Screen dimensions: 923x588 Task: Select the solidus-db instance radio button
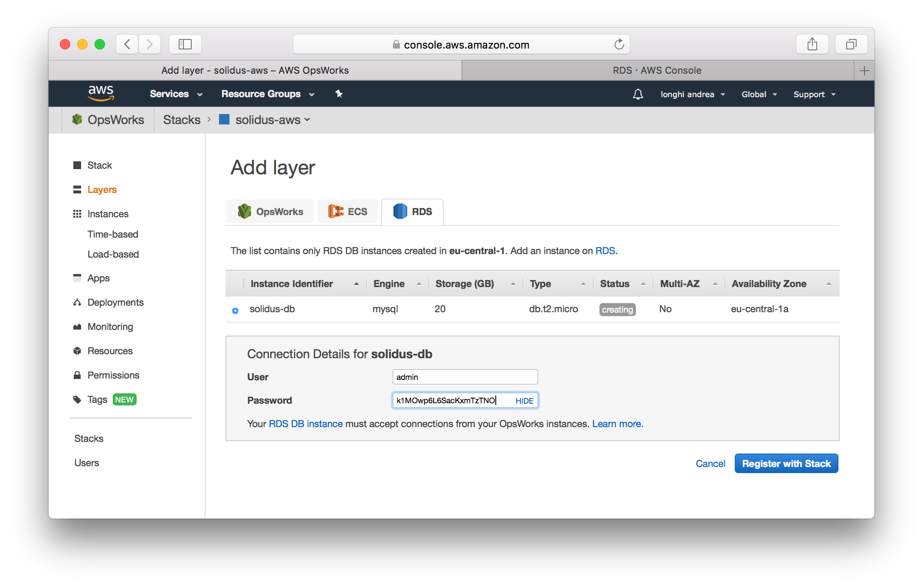point(235,310)
